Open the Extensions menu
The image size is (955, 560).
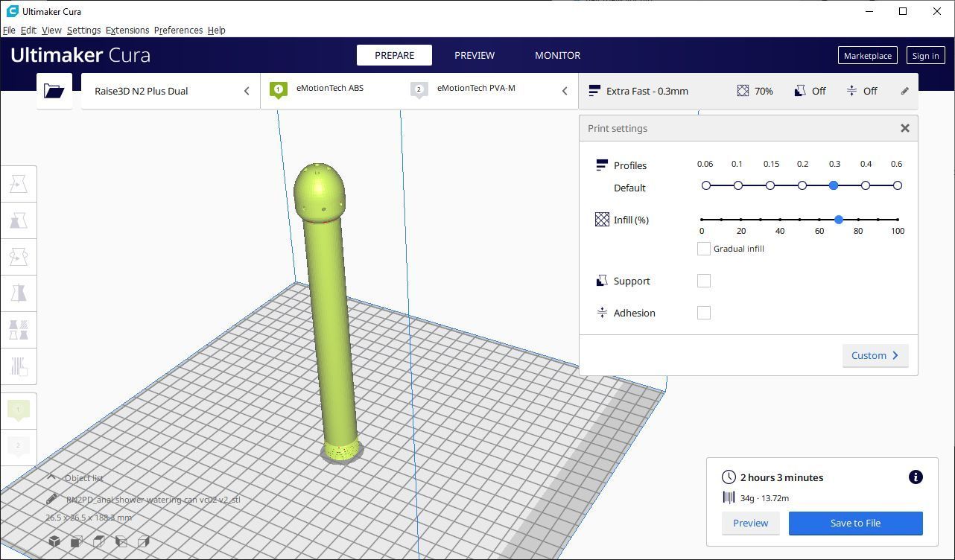[x=127, y=31]
